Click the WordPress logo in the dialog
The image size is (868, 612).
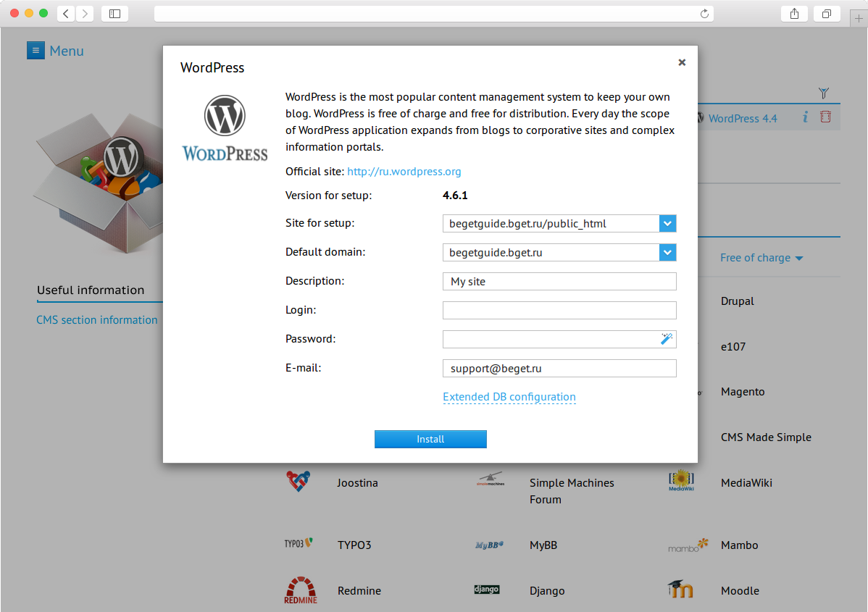225,127
